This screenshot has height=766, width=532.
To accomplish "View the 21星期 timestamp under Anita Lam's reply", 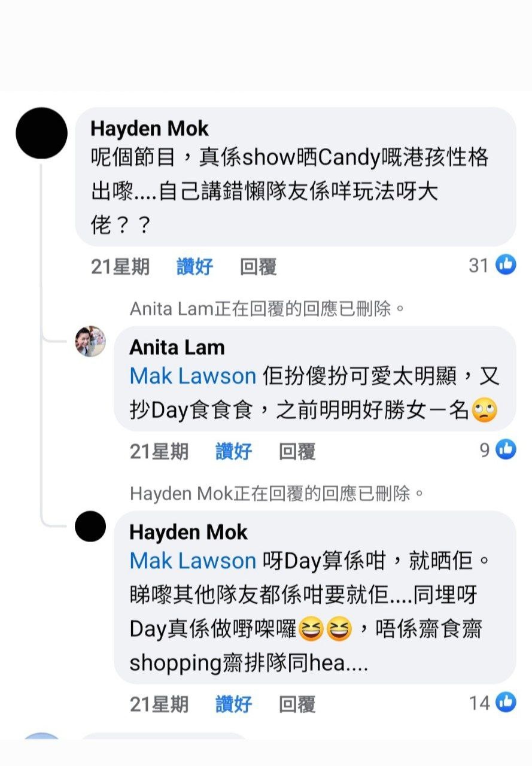I will point(159,451).
